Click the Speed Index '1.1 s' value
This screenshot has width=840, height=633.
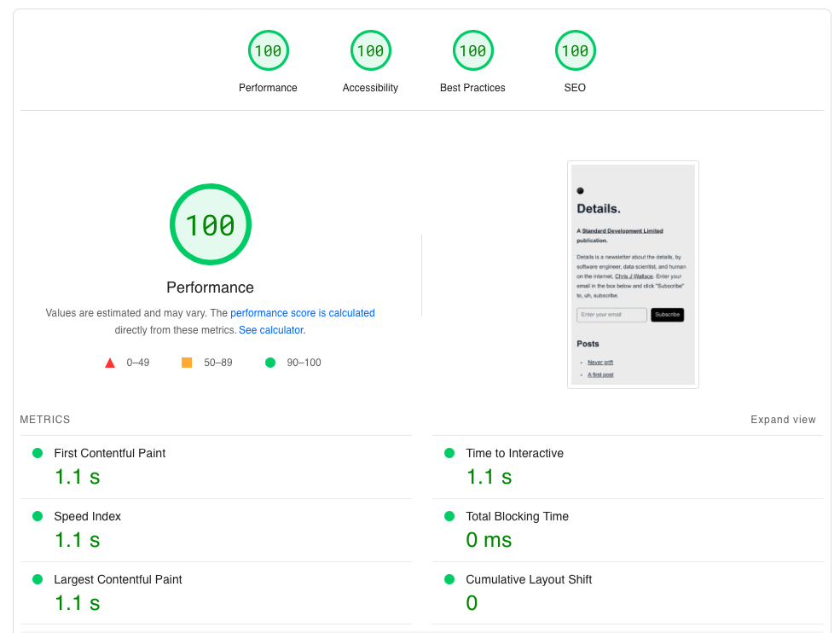tap(78, 540)
